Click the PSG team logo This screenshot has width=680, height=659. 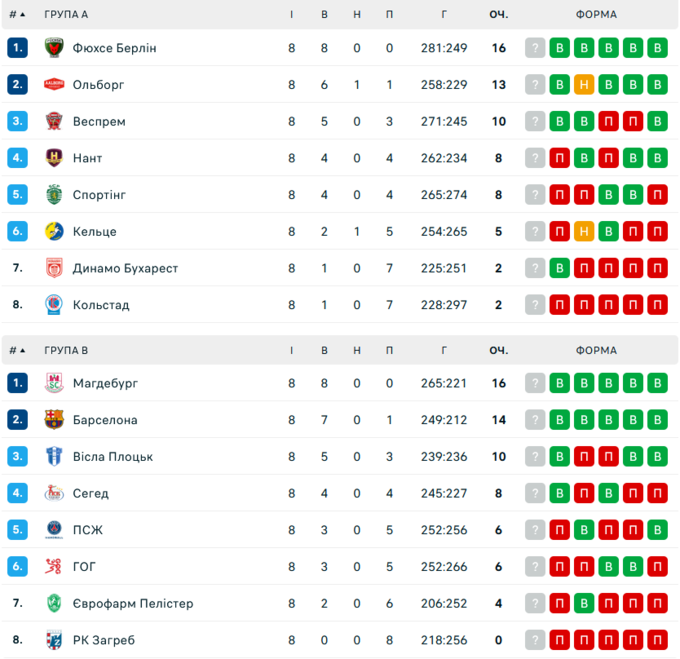pos(54,530)
